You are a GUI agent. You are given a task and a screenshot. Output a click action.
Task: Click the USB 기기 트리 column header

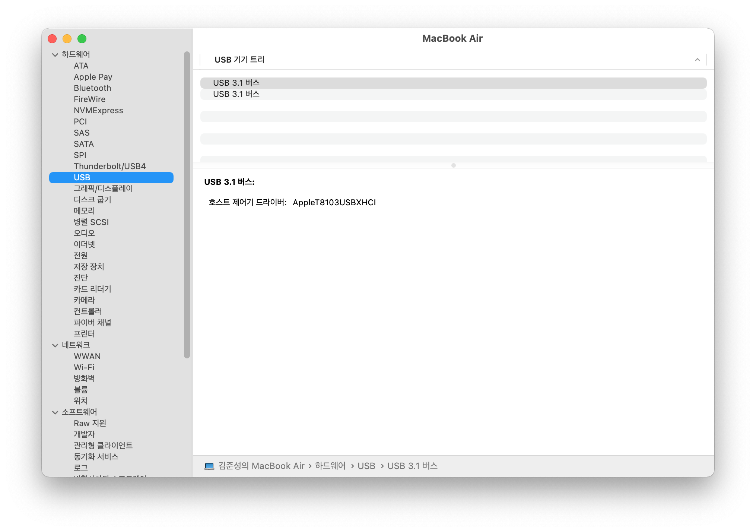(239, 60)
